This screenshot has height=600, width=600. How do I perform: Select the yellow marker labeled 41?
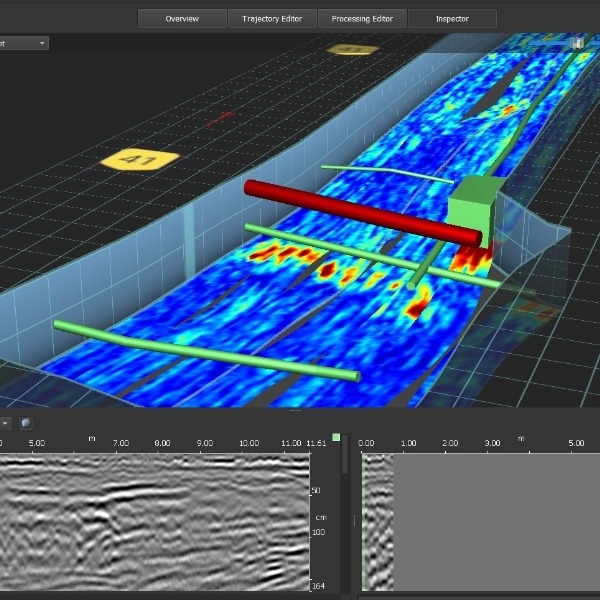pyautogui.click(x=138, y=158)
